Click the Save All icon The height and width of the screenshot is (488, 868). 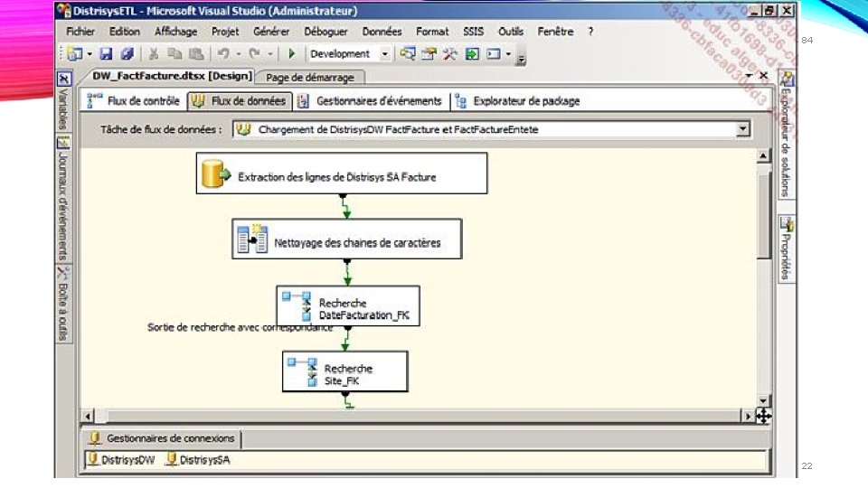pyautogui.click(x=127, y=53)
